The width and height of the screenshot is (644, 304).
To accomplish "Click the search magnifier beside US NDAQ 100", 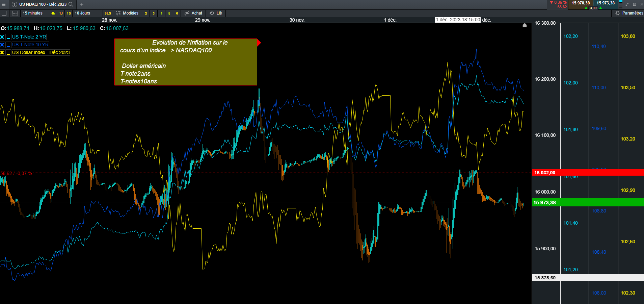I will (x=71, y=4).
